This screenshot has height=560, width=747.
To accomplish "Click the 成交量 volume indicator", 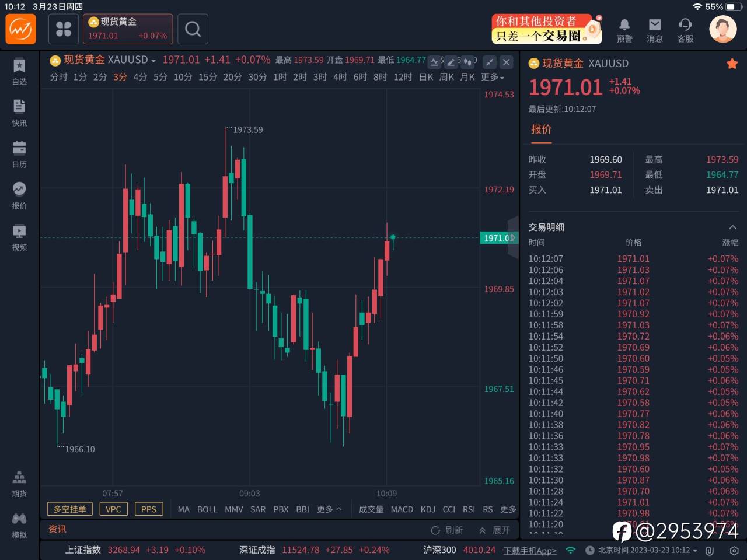I will click(x=371, y=509).
